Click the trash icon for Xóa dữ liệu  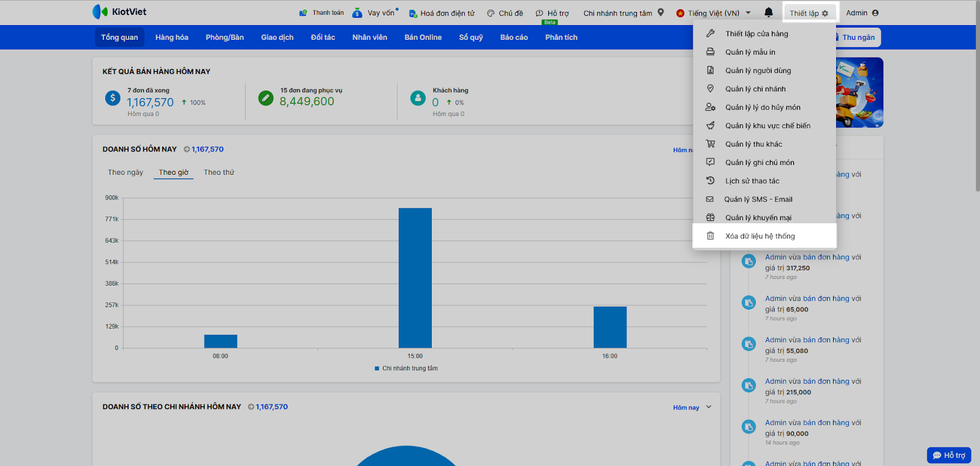coord(710,236)
